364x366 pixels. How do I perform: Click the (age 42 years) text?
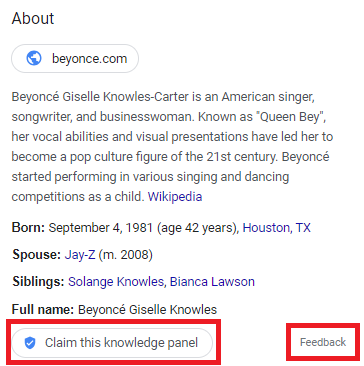point(198,228)
